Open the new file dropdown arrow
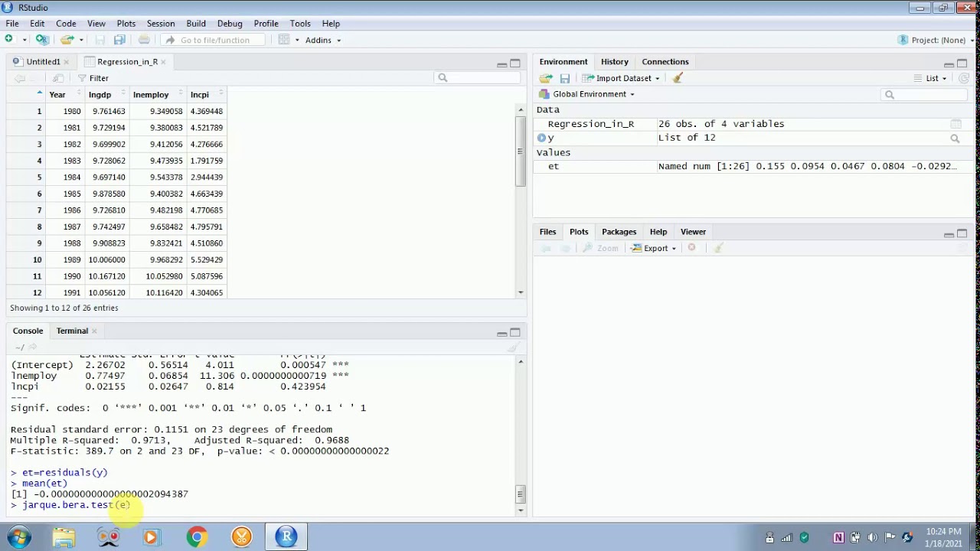 point(24,40)
